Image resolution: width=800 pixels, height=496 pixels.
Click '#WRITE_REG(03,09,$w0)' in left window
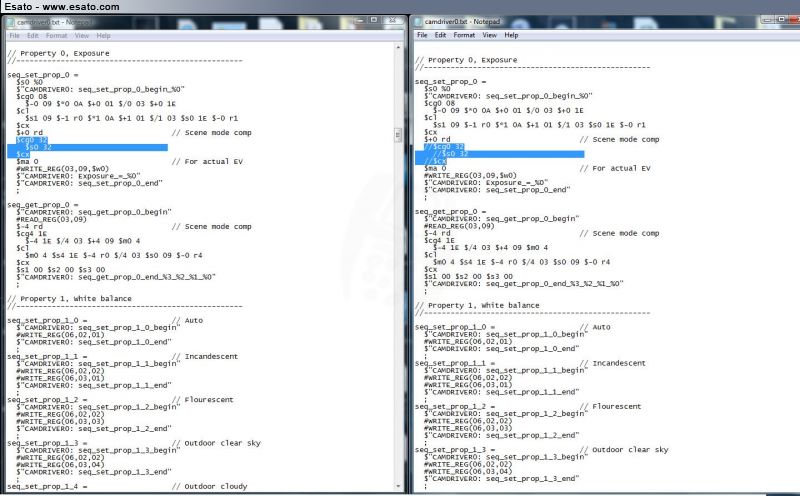[62, 169]
